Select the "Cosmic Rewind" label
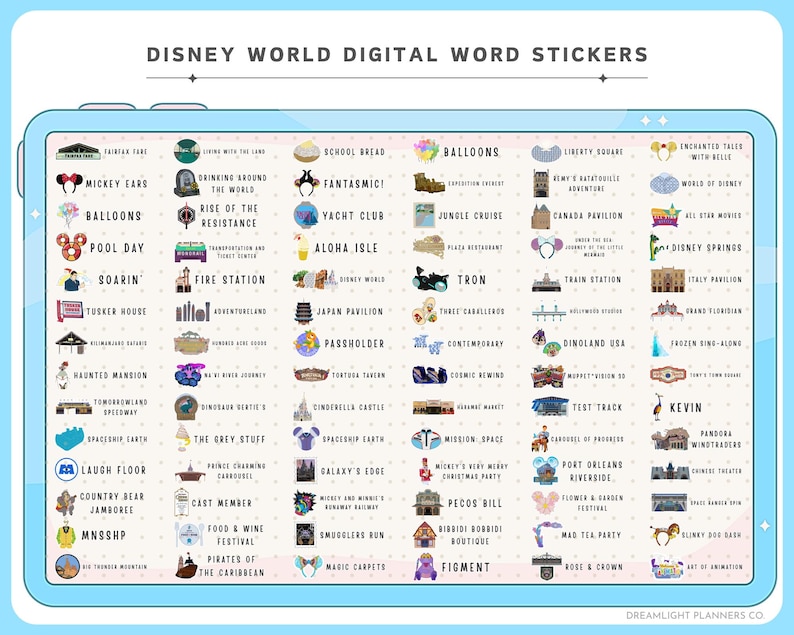 click(478, 375)
